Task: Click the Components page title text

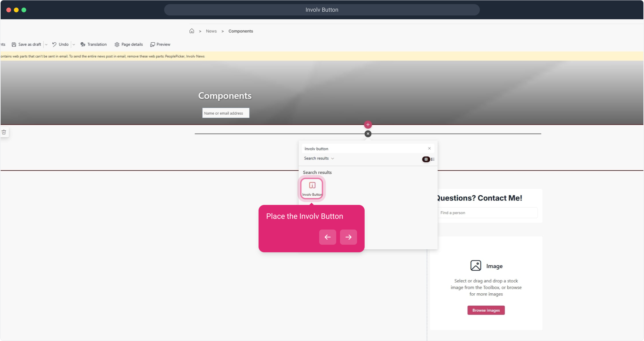Action: (x=225, y=96)
